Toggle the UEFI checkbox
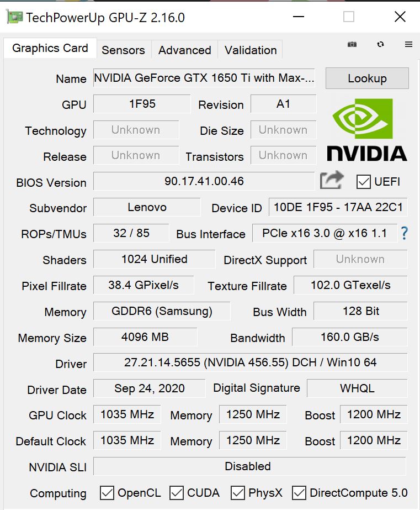420x510 pixels. 364,181
